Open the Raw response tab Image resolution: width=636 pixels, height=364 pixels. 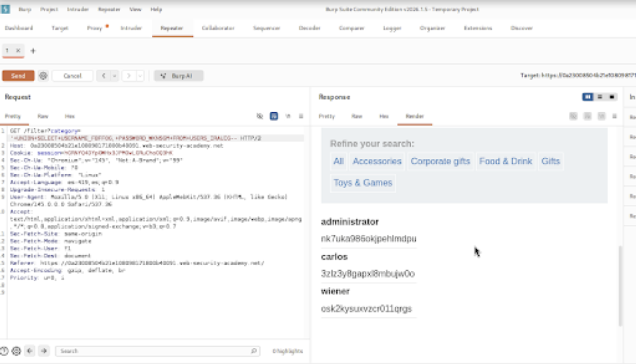tap(357, 116)
